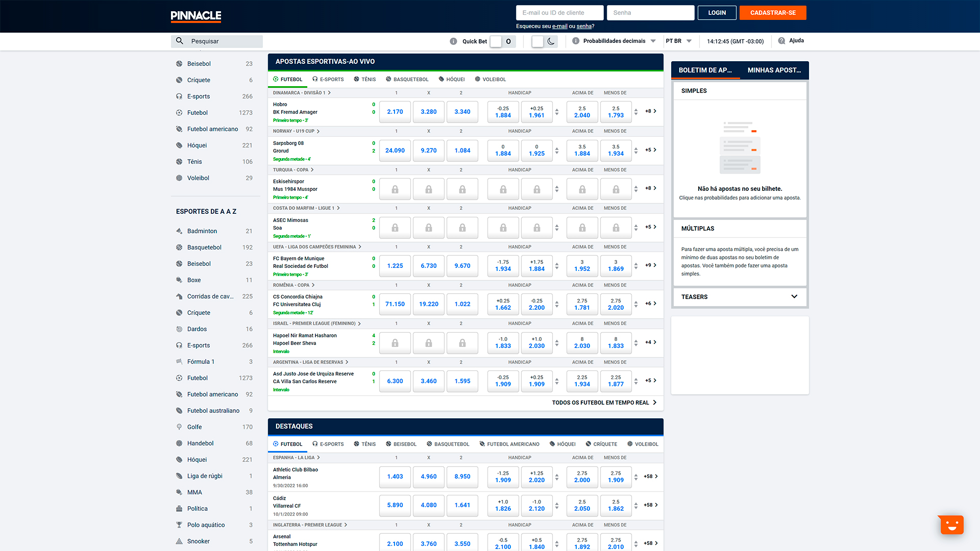This screenshot has width=980, height=551.
Task: Click the Futebol ball icon in top sidebar
Action: (179, 113)
